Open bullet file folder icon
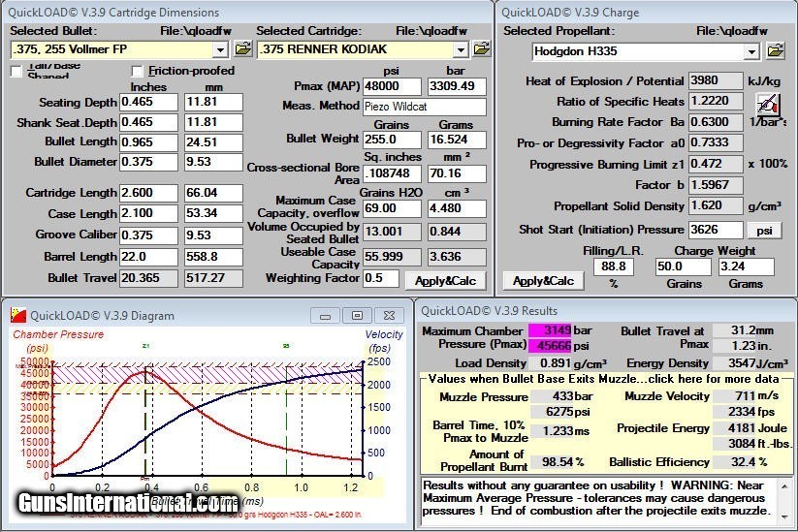The image size is (798, 532). 242,48
